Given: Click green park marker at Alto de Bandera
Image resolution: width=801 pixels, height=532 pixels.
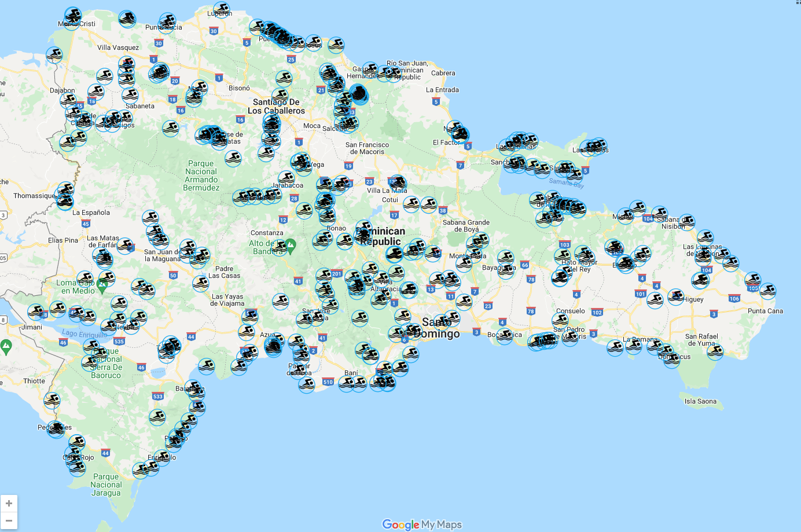Looking at the screenshot, I should click(291, 247).
